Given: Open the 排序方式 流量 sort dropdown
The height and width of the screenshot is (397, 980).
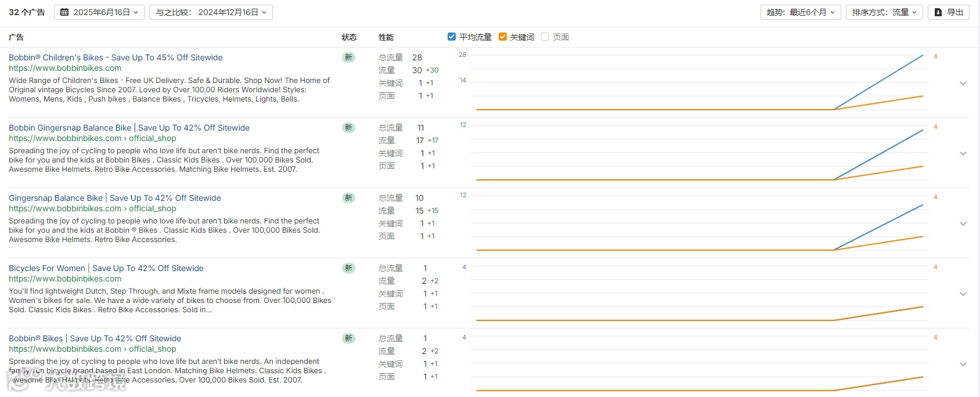Looking at the screenshot, I should 884,12.
